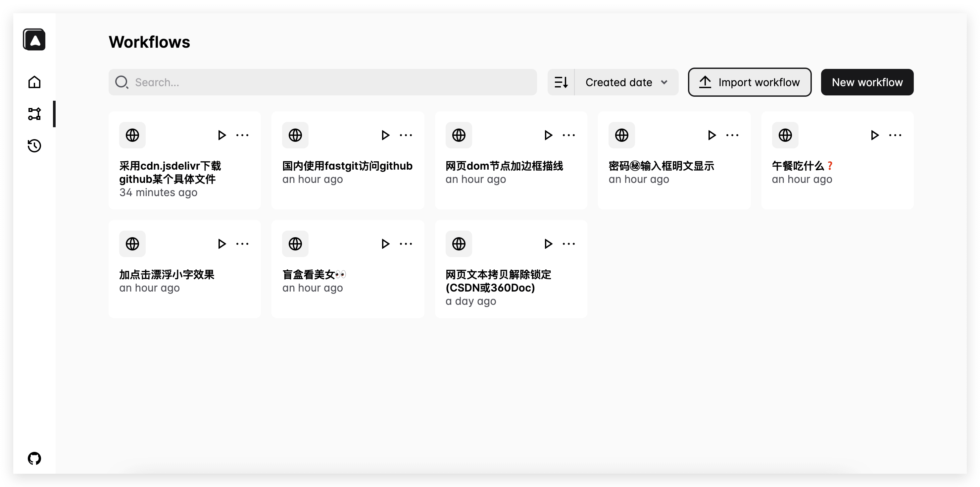Click the Import workflow button
The image size is (980, 487).
point(749,82)
